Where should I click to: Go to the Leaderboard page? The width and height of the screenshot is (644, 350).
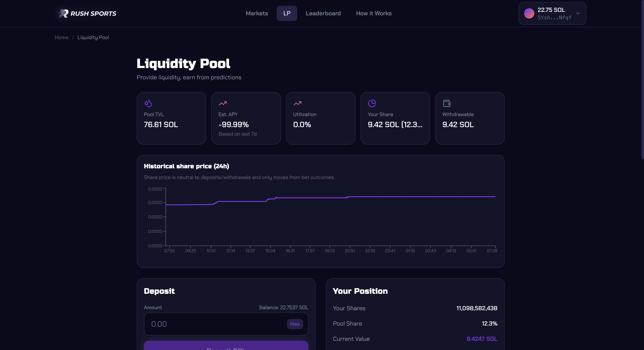click(x=323, y=13)
